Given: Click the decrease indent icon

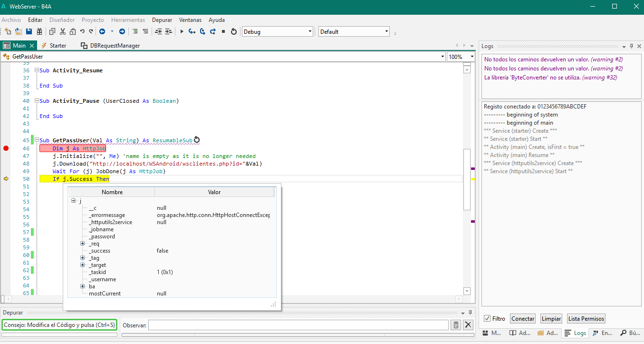Looking at the screenshot, I should point(158,31).
